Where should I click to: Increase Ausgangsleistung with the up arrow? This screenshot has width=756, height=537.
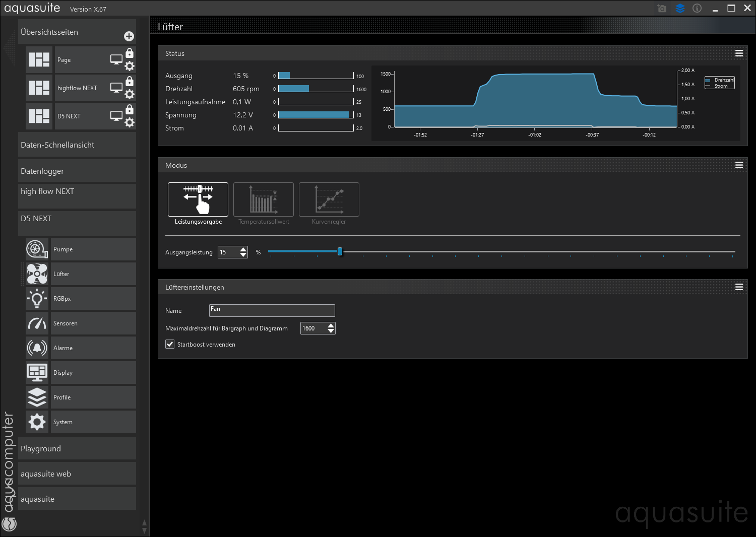coord(243,249)
